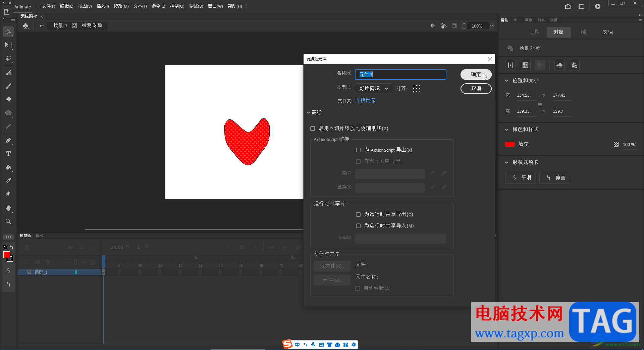Click the Convert to Symbol icon in properties
644x350 pixels.
(x=559, y=65)
